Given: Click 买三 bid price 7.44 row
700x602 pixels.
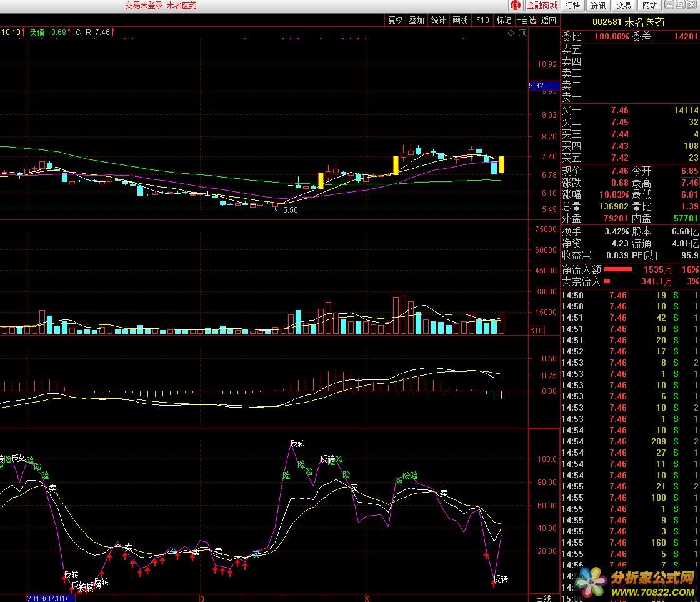Looking at the screenshot, I should [630, 134].
